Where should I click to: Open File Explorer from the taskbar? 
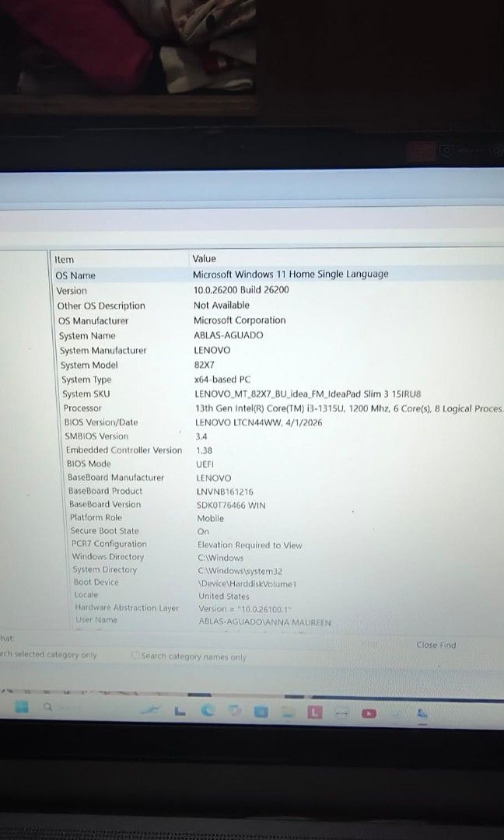(289, 712)
